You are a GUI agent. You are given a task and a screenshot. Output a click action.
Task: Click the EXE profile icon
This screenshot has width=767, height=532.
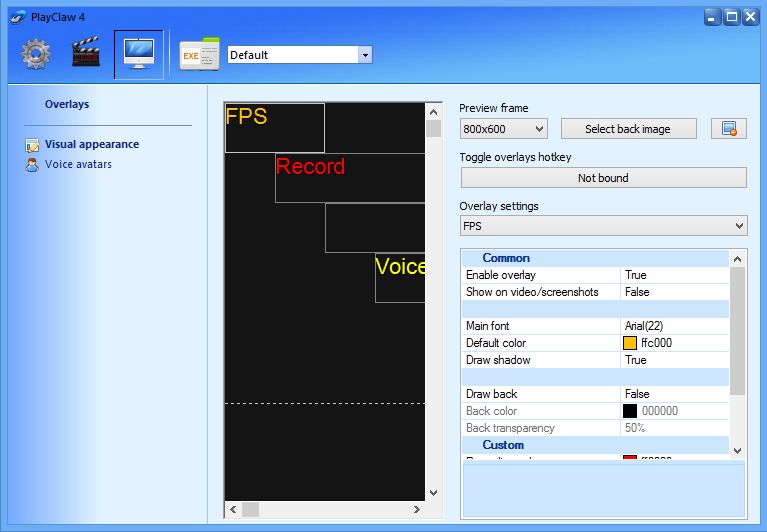coord(200,55)
